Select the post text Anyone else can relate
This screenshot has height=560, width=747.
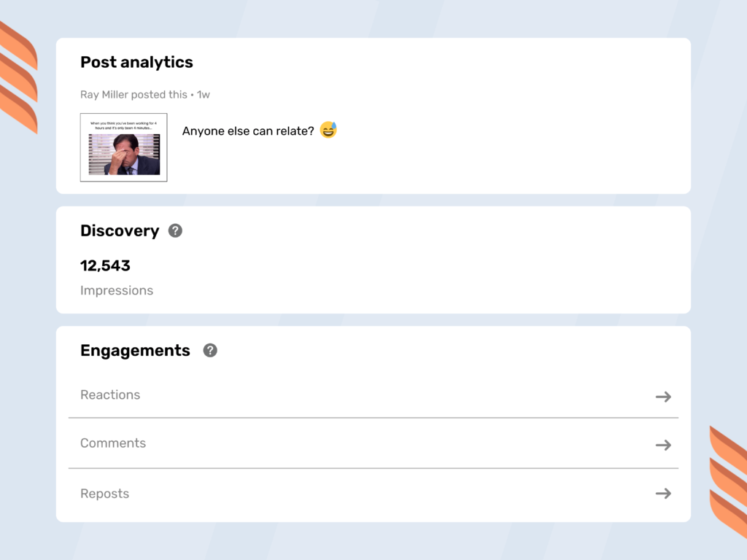tap(247, 131)
